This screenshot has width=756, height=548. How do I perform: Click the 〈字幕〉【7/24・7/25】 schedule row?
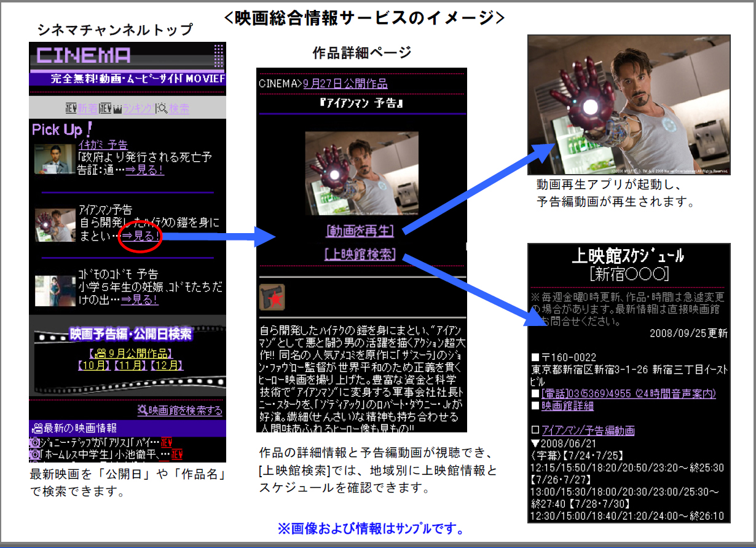(x=578, y=456)
